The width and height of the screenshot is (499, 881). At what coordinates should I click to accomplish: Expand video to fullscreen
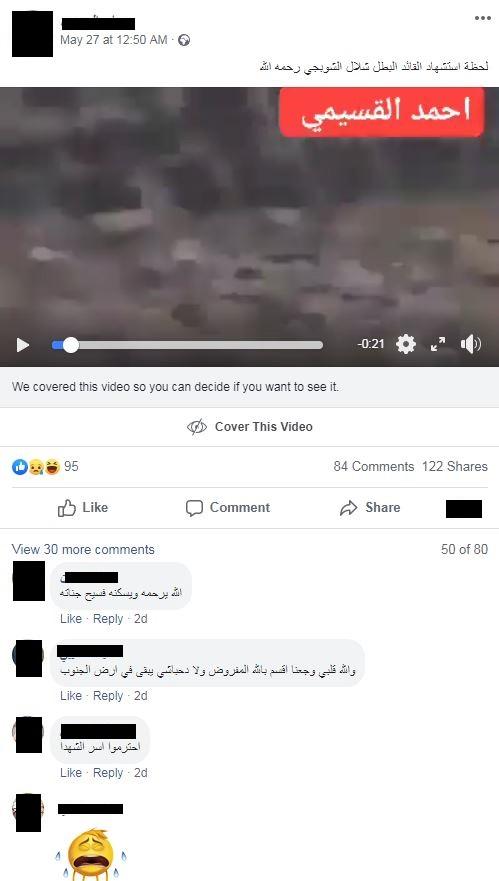click(438, 344)
